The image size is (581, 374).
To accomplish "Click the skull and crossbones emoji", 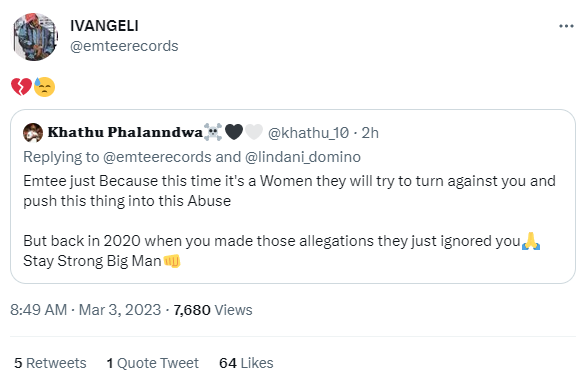I will coord(213,132).
